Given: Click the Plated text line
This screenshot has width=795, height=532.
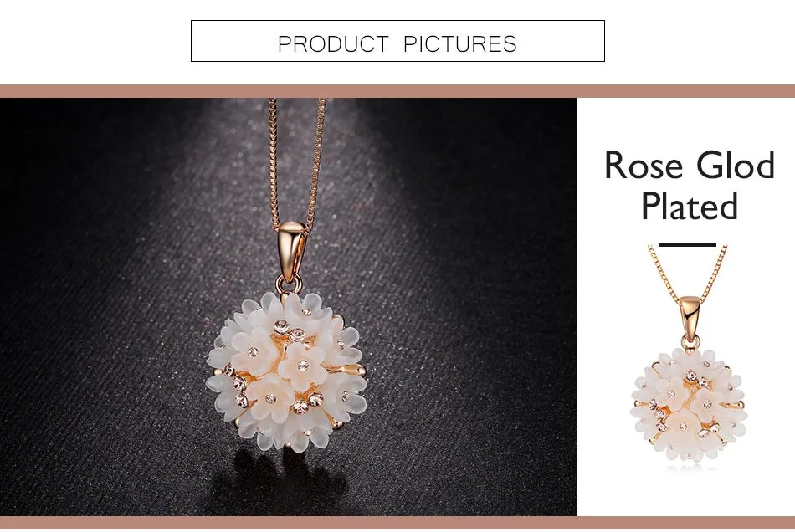Looking at the screenshot, I should coord(690,206).
